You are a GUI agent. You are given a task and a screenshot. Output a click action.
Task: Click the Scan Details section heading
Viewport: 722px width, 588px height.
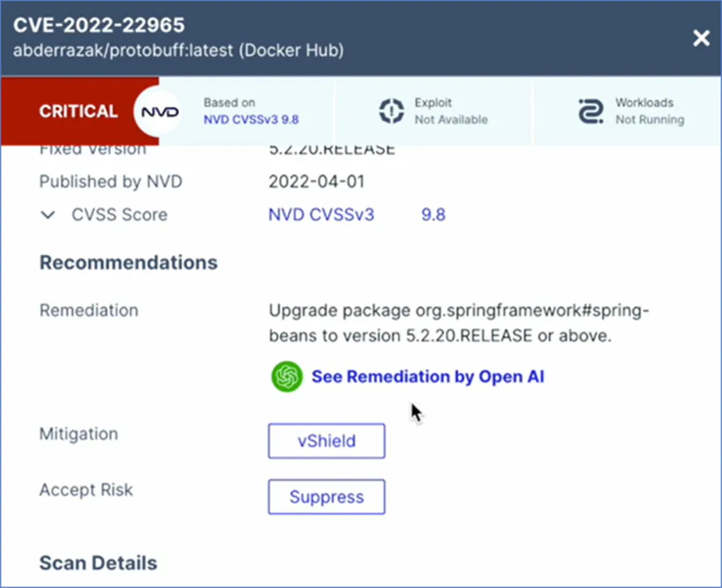[x=98, y=562]
